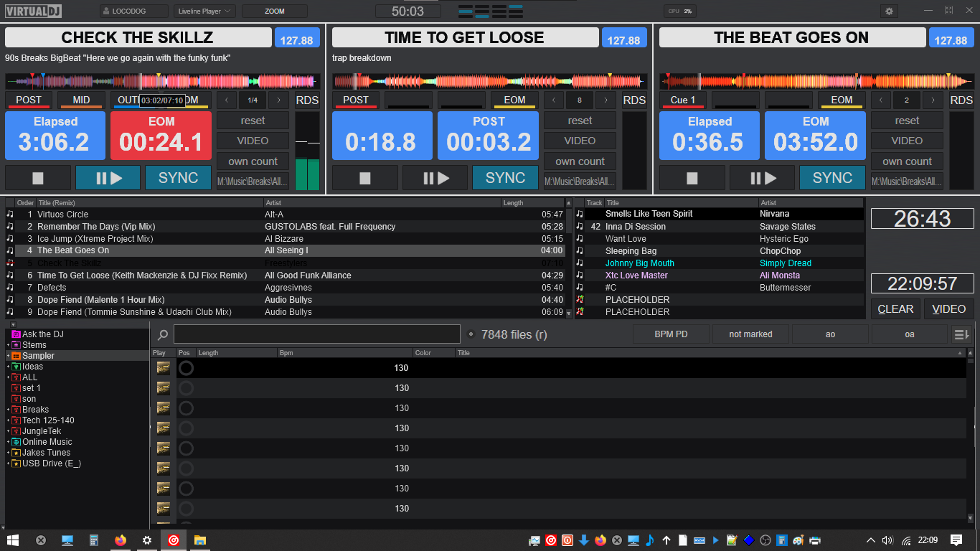Toggle the "not marked" filter
This screenshot has height=551, width=980.
pyautogui.click(x=750, y=334)
